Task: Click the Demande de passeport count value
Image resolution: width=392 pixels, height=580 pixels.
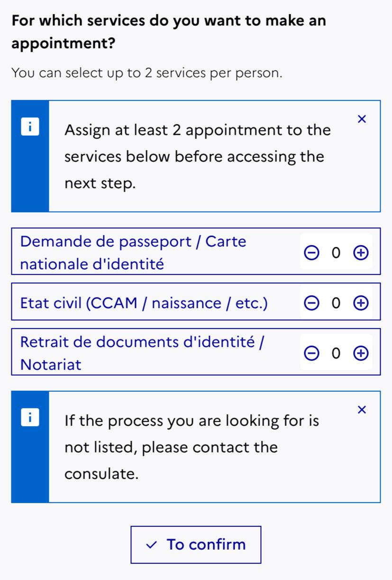Action: click(x=336, y=253)
